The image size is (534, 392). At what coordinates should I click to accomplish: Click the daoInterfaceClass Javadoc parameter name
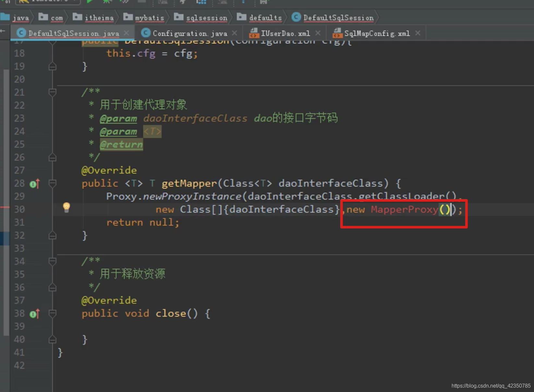click(x=195, y=118)
